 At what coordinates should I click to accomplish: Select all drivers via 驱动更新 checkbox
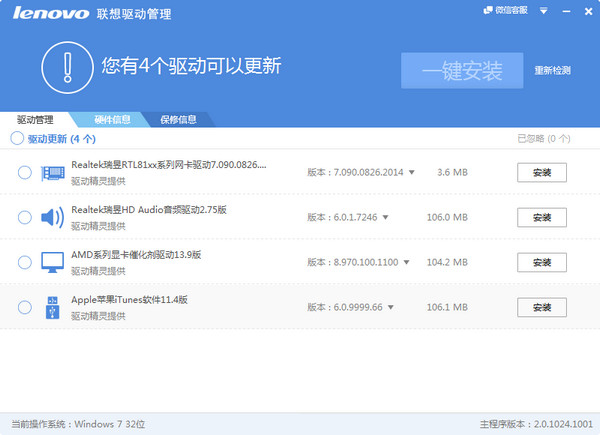[17, 139]
